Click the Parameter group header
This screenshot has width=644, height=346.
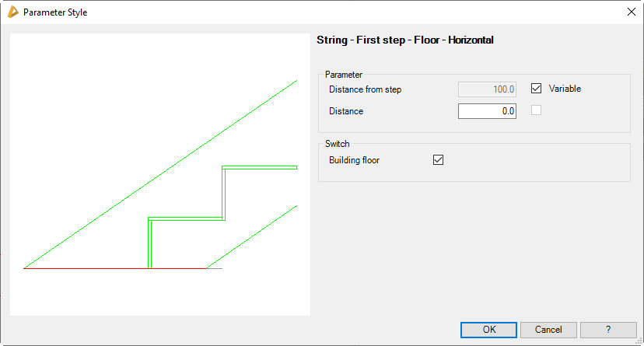(344, 75)
